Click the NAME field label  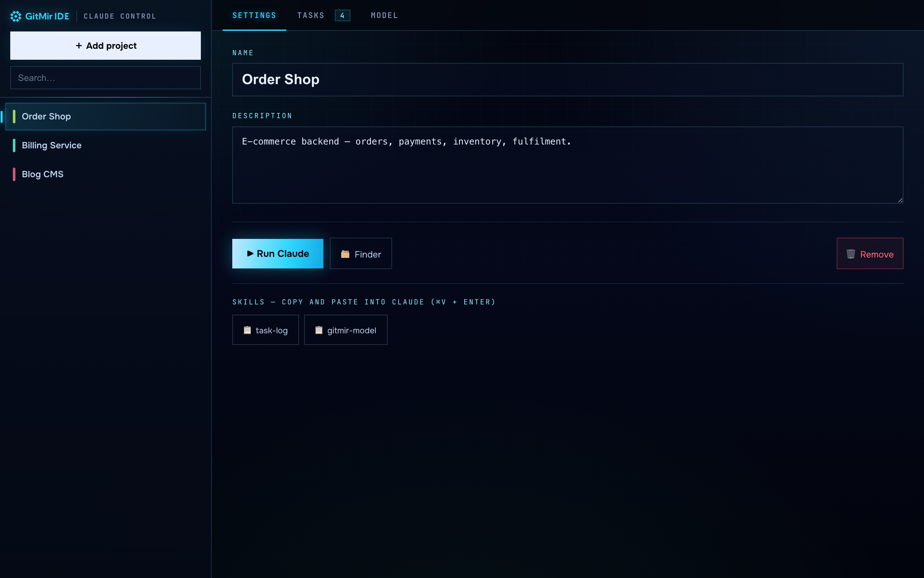(243, 53)
